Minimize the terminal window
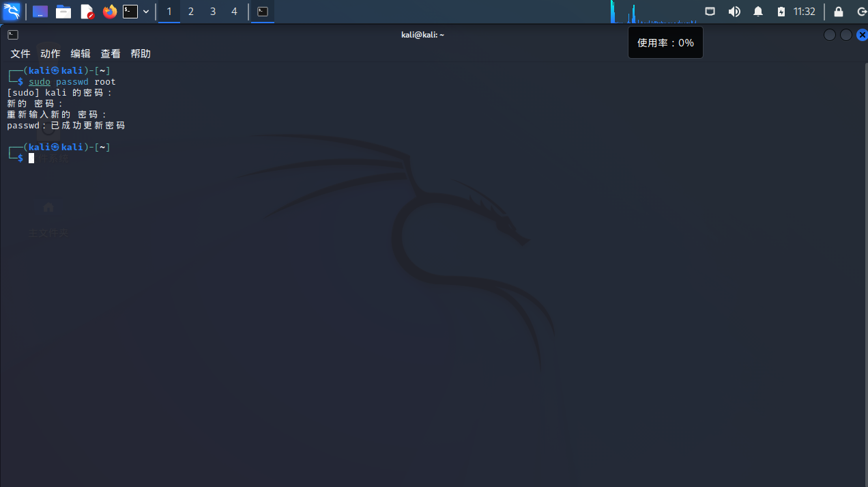Screen dimensions: 868x487 (x=830, y=35)
